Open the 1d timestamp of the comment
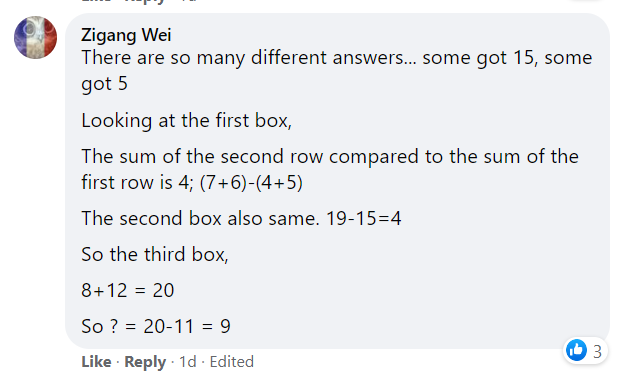The height and width of the screenshot is (379, 633). [x=187, y=362]
